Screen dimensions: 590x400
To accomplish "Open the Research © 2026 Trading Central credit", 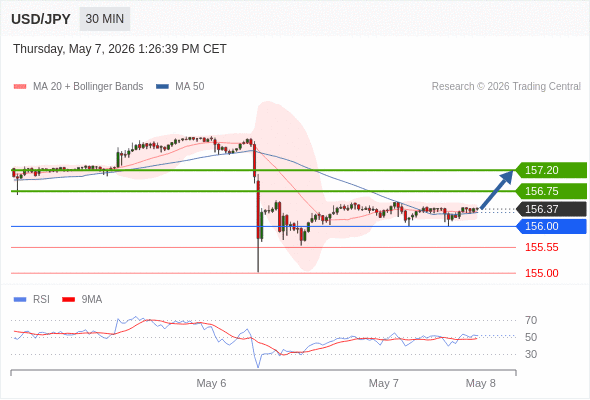I will coord(506,87).
